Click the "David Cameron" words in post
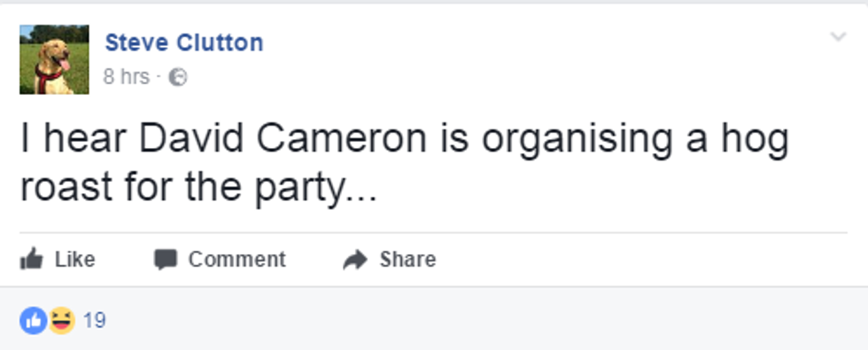This screenshot has height=350, width=868. pos(283,138)
